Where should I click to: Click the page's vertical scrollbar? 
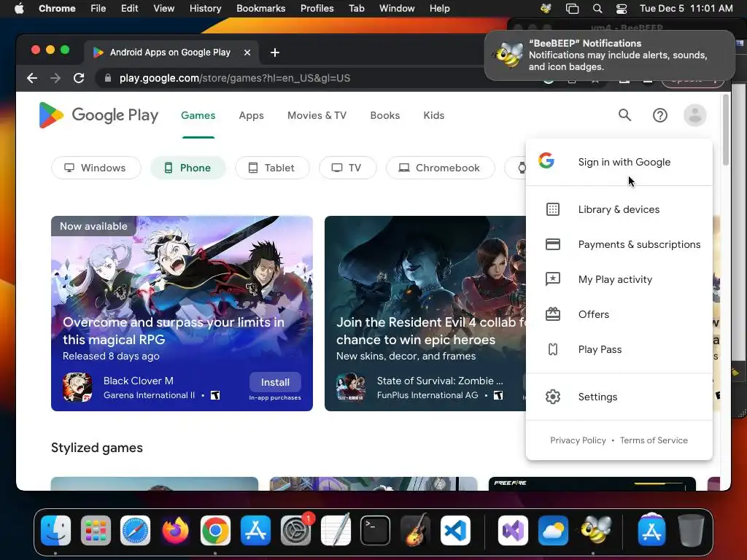(x=726, y=130)
